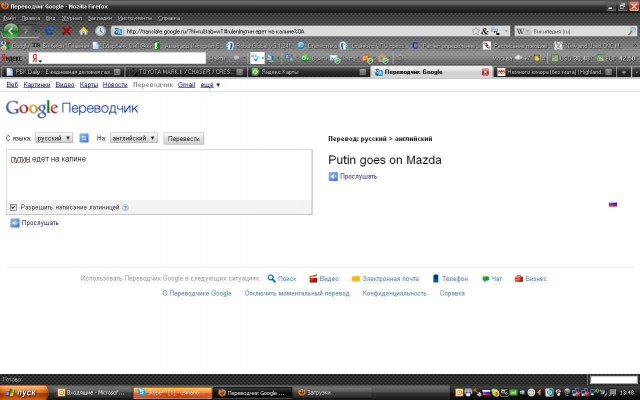This screenshot has width=640, height=400.
Task: Open the Справка link in page footer
Action: 452,293
